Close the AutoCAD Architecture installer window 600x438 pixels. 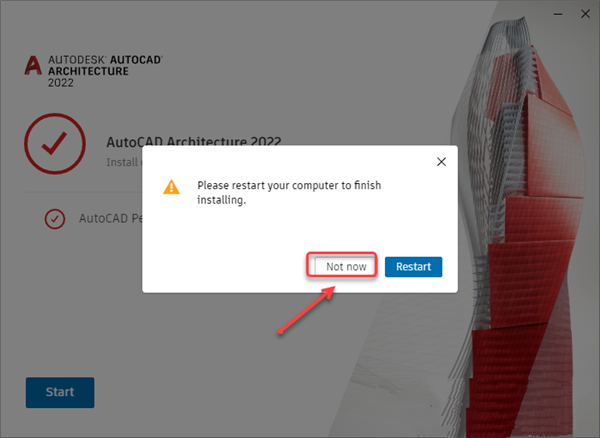pos(585,14)
